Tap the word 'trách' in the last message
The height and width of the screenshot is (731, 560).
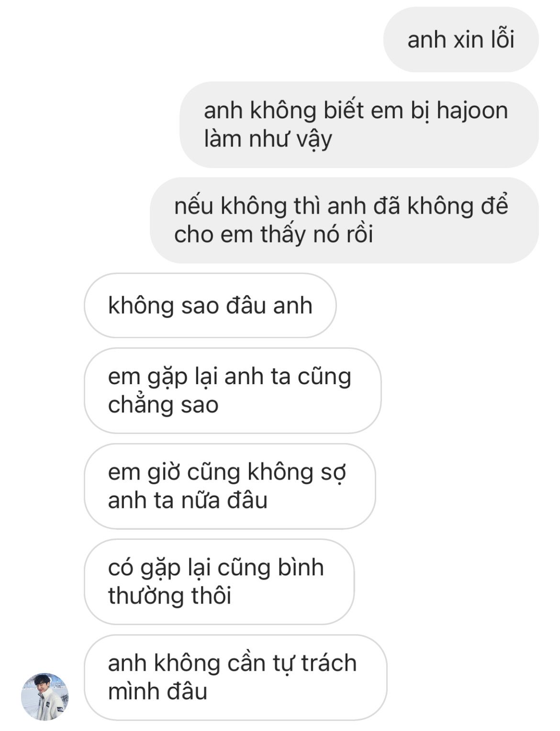pyautogui.click(x=329, y=663)
